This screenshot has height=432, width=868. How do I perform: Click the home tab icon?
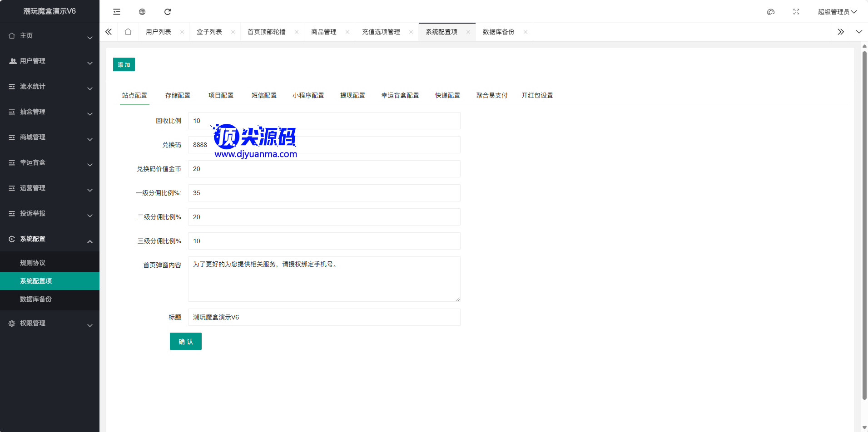tap(128, 32)
